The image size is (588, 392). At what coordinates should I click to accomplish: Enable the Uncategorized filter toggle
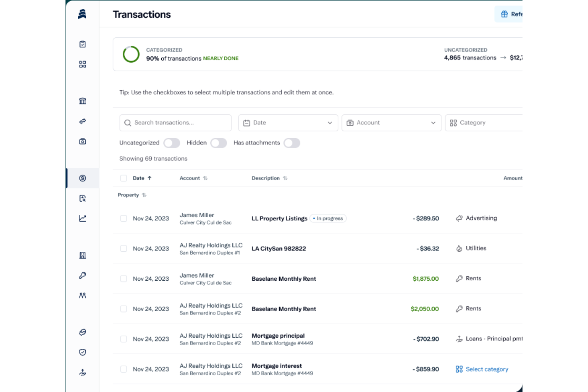tap(172, 143)
